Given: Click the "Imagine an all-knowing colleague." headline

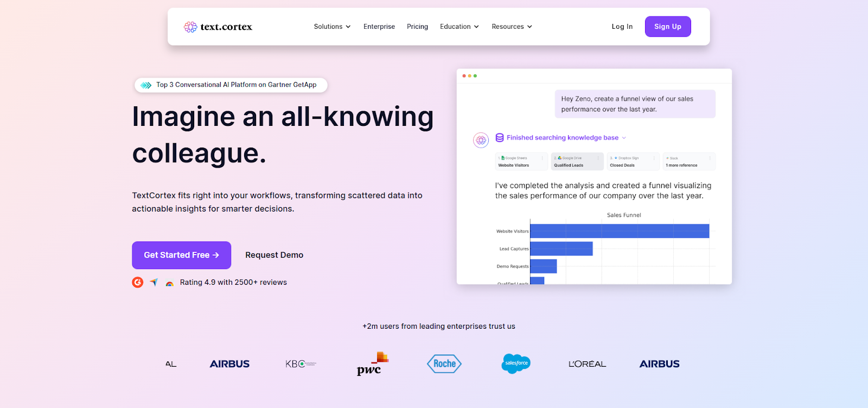Looking at the screenshot, I should [x=283, y=135].
